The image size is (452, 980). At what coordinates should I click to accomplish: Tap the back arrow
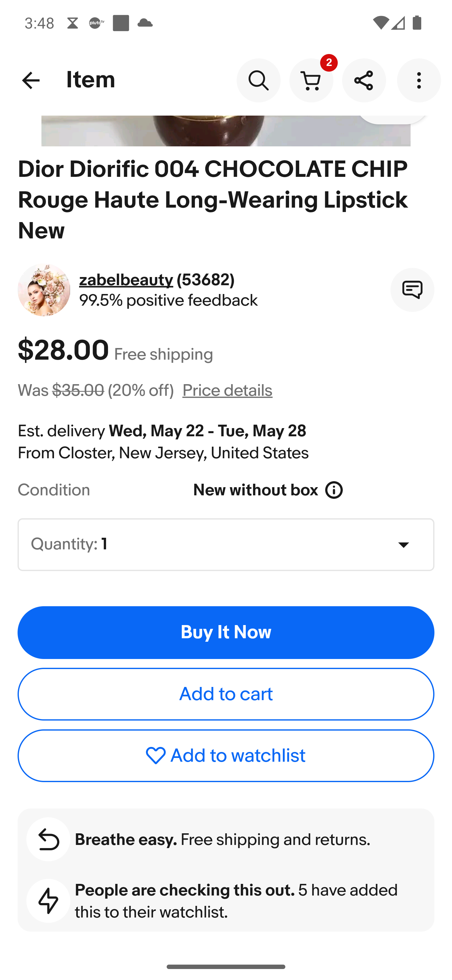tap(31, 80)
